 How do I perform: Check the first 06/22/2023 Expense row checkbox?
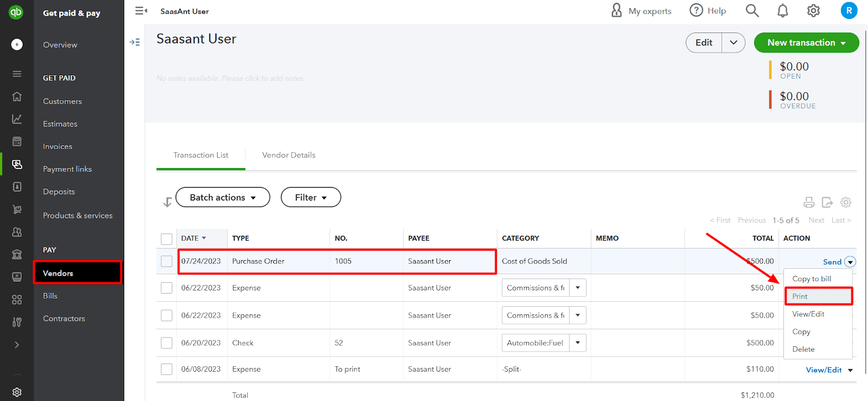[x=167, y=288]
